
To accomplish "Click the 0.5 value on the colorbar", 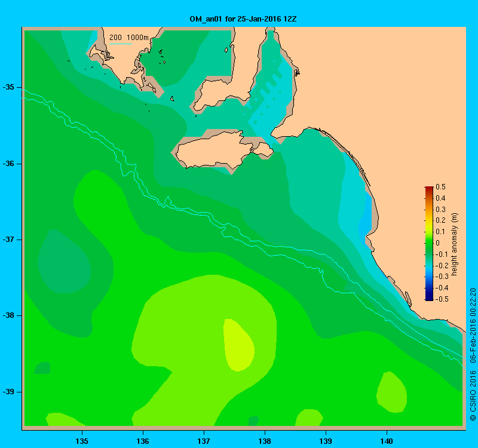I will (x=440, y=187).
